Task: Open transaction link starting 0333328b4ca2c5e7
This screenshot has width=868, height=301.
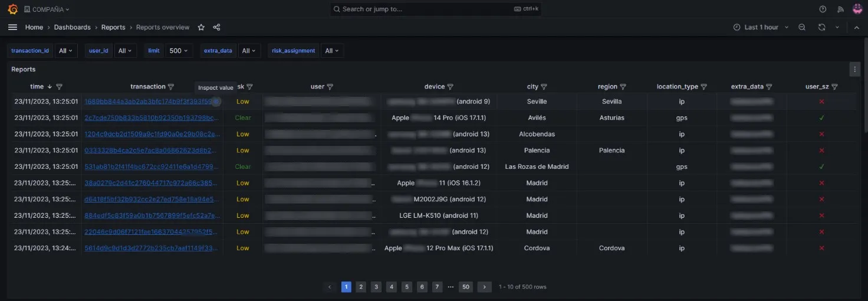Action: 152,150
